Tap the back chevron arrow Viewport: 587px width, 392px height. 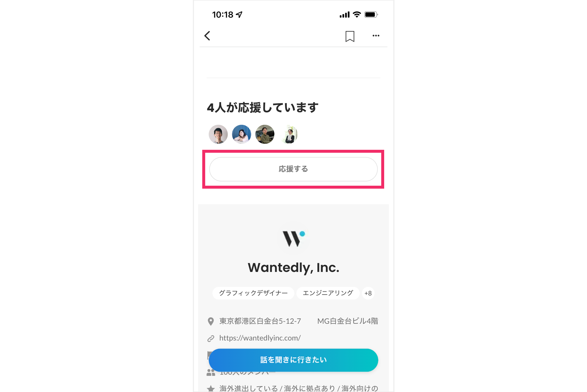click(x=207, y=36)
